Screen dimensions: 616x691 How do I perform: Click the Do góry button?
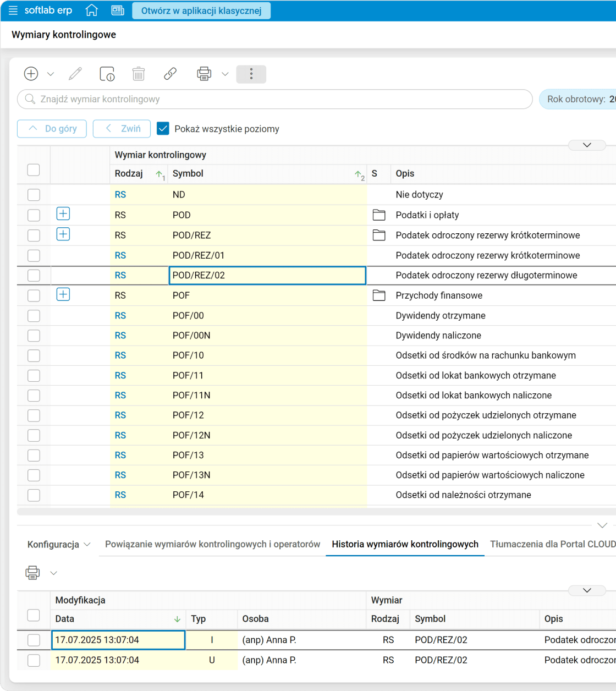click(52, 129)
